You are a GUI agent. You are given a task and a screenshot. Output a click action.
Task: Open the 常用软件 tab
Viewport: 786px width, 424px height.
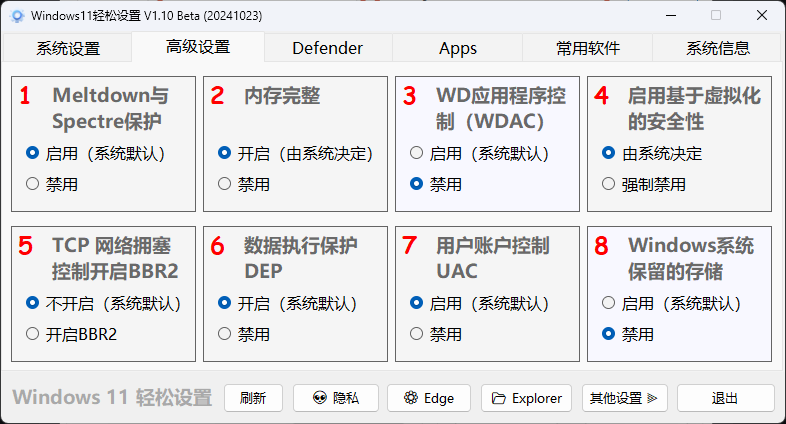coord(587,48)
